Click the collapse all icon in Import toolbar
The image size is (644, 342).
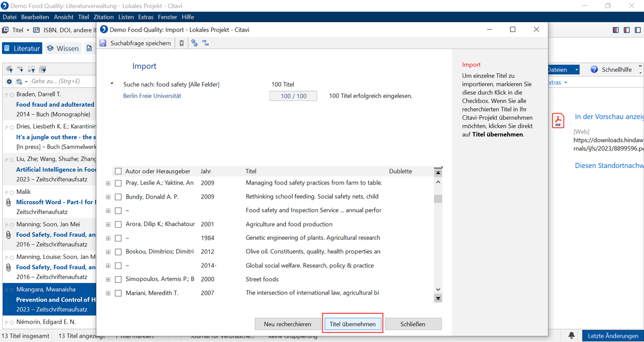point(205,43)
